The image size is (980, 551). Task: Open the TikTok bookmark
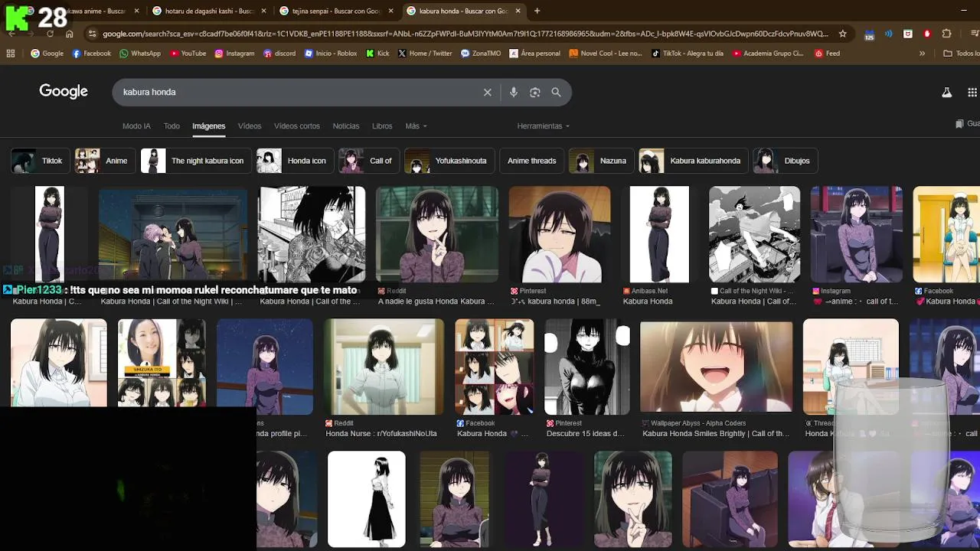coord(687,54)
